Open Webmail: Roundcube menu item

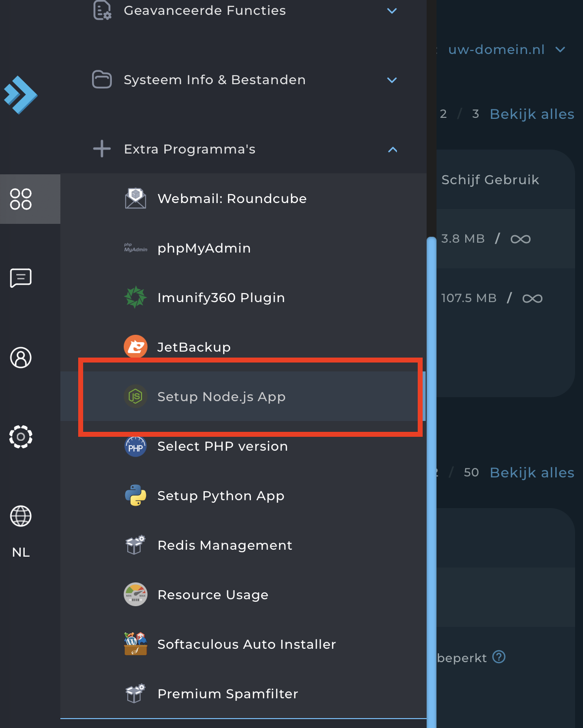pos(232,199)
